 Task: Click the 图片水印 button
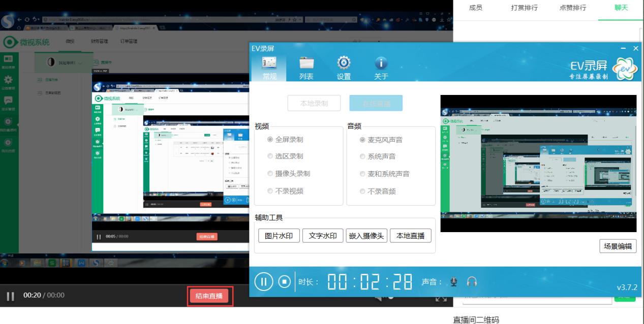pos(279,236)
